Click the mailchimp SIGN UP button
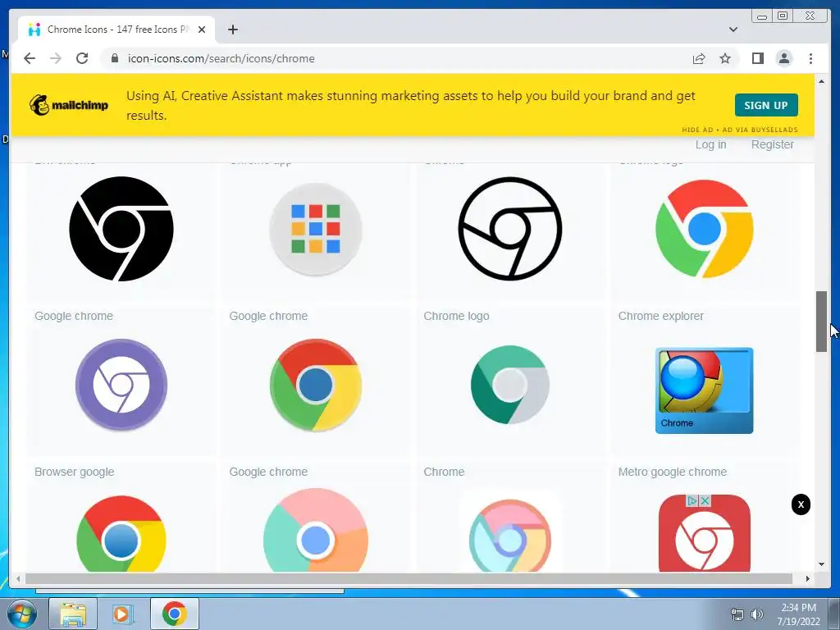This screenshot has height=630, width=840. coord(766,105)
